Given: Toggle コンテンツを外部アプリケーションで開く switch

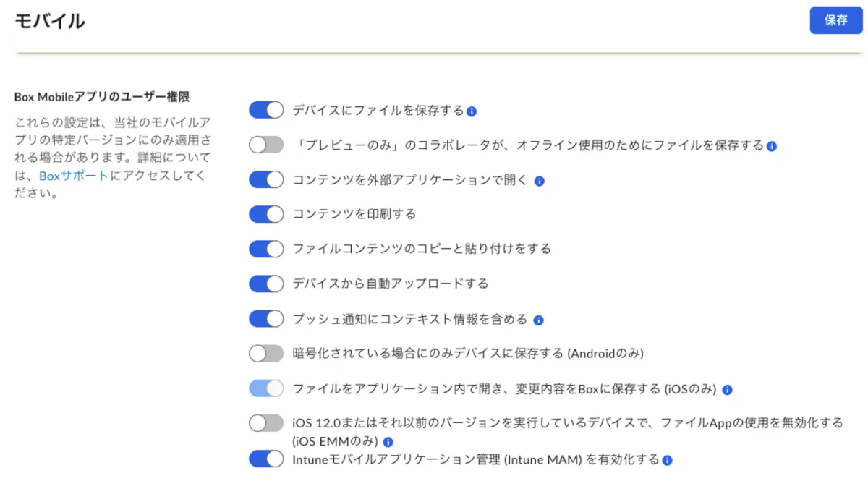Looking at the screenshot, I should coord(266,180).
